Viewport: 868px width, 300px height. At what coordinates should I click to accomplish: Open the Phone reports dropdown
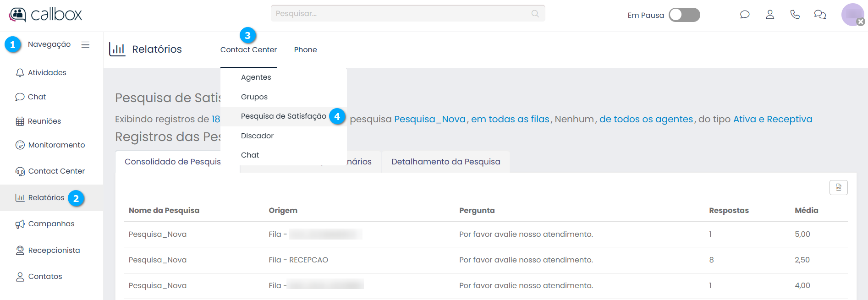coord(305,49)
